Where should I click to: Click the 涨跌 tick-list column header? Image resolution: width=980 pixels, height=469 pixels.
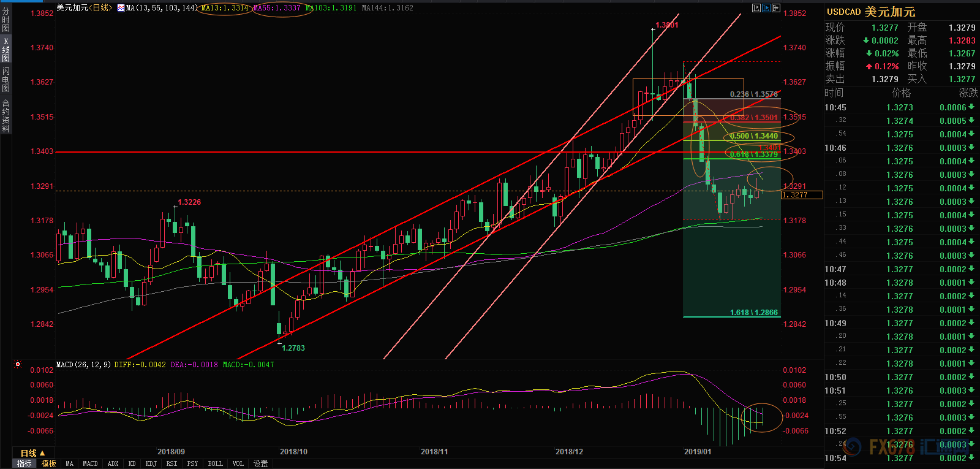[x=968, y=93]
